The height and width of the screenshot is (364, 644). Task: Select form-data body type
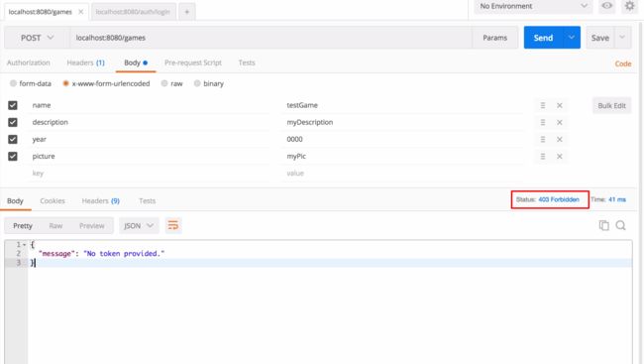13,83
